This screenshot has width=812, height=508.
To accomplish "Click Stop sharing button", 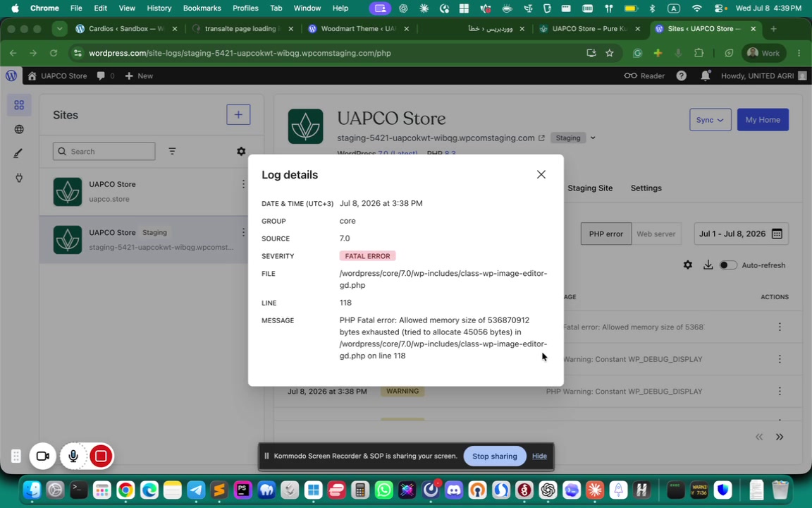I will (x=495, y=456).
